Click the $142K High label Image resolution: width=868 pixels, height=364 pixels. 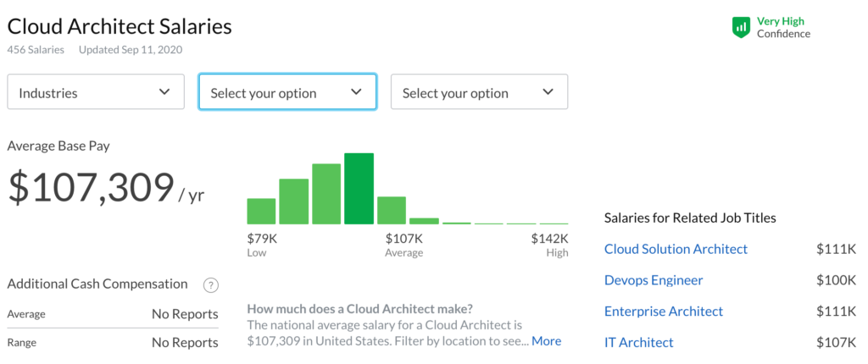[x=549, y=240]
